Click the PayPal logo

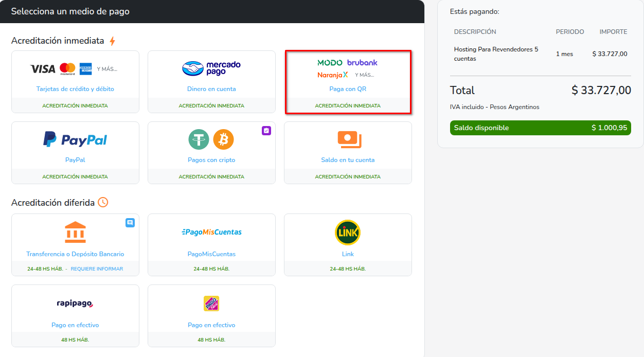tap(75, 139)
